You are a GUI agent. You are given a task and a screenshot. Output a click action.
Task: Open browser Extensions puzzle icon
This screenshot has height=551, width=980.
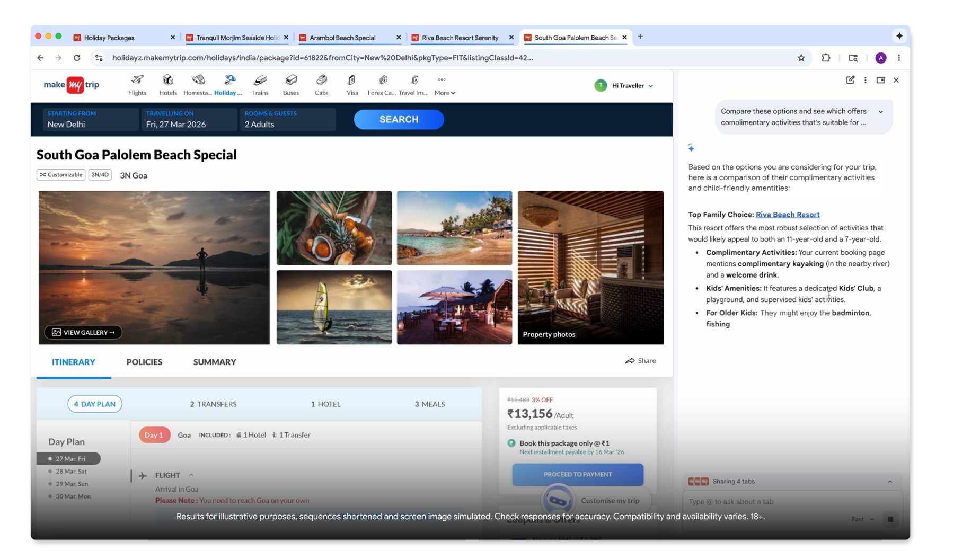pyautogui.click(x=825, y=58)
